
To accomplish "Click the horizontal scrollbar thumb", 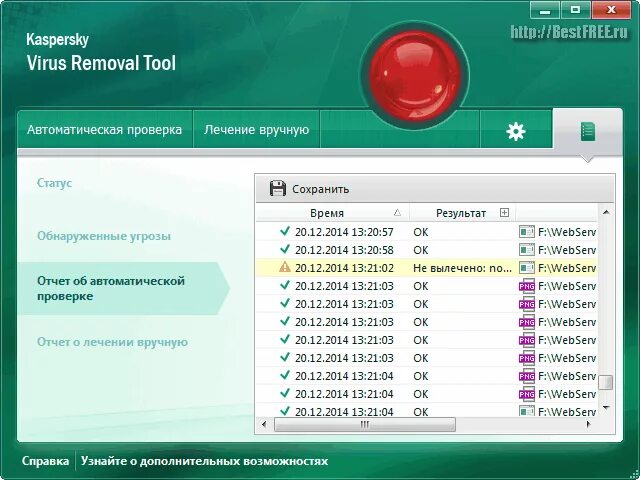I will click(x=364, y=424).
